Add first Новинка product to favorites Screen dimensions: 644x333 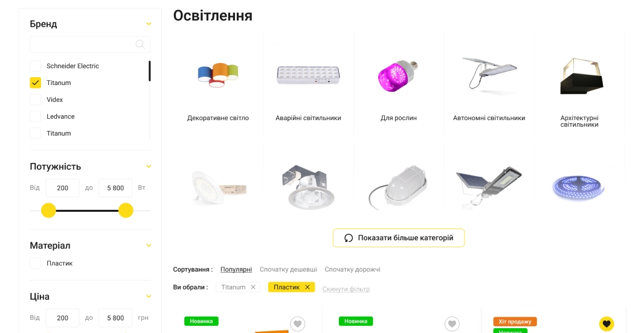click(x=298, y=323)
